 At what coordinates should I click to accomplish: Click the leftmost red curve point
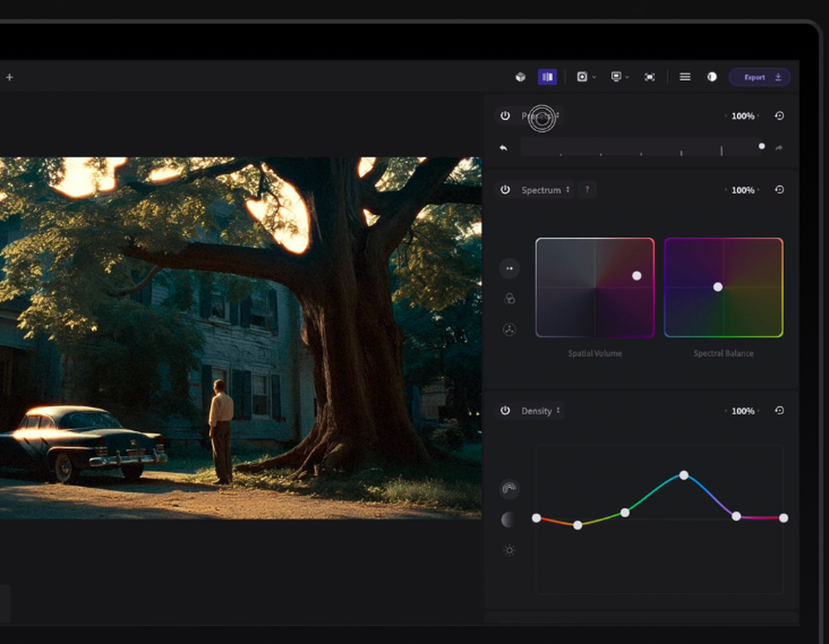pyautogui.click(x=536, y=518)
